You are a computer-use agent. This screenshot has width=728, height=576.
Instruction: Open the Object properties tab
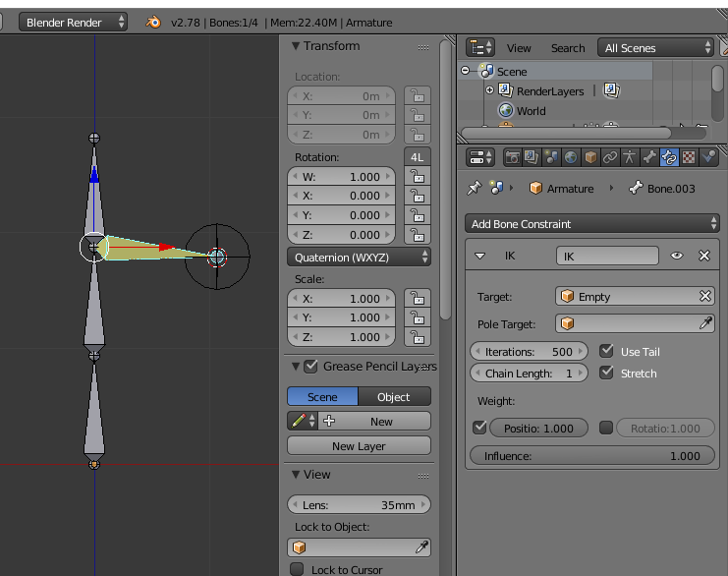tap(590, 157)
